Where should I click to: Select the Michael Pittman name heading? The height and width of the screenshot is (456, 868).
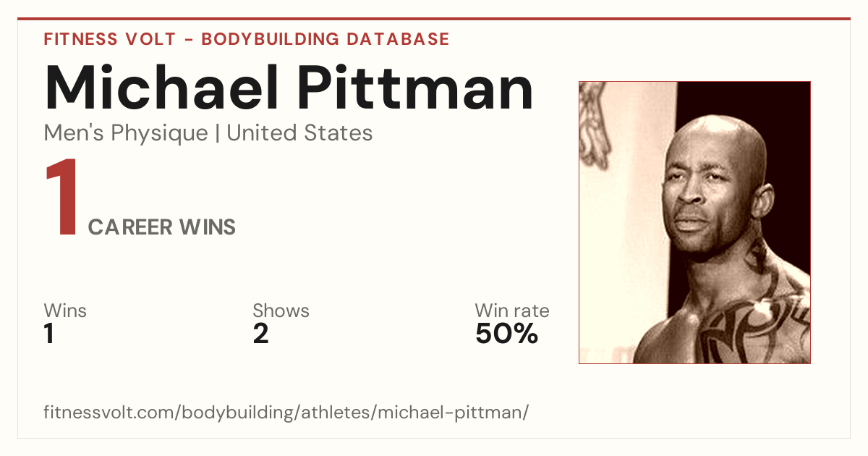point(289,88)
